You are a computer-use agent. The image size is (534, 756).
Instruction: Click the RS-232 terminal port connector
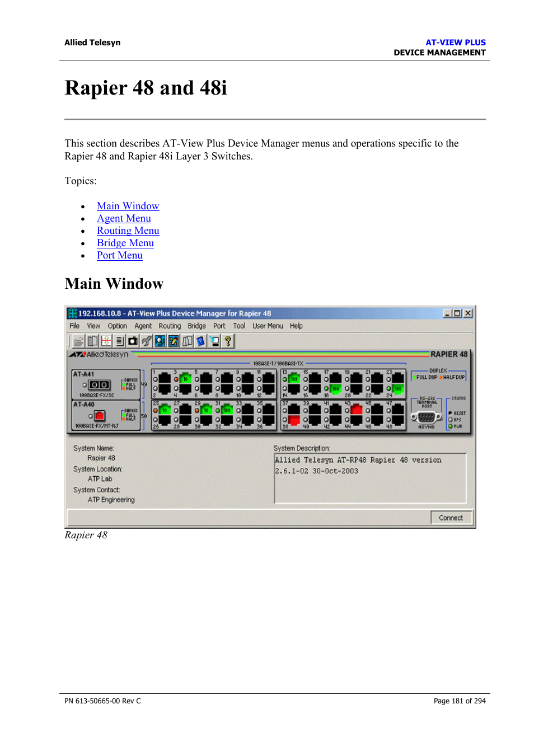pyautogui.click(x=426, y=417)
